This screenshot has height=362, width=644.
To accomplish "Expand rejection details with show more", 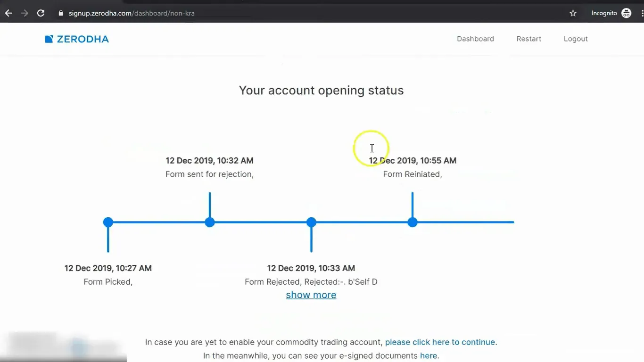I will click(x=311, y=295).
